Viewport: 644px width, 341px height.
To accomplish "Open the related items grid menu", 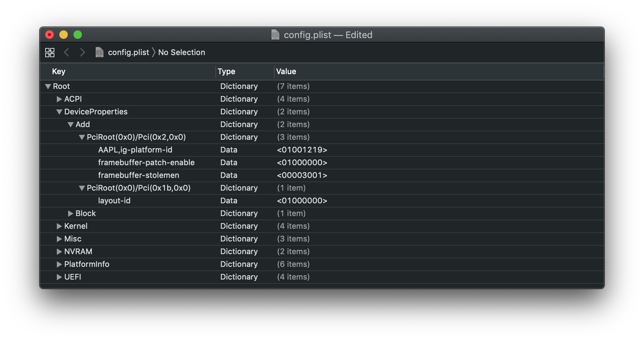I will 50,53.
